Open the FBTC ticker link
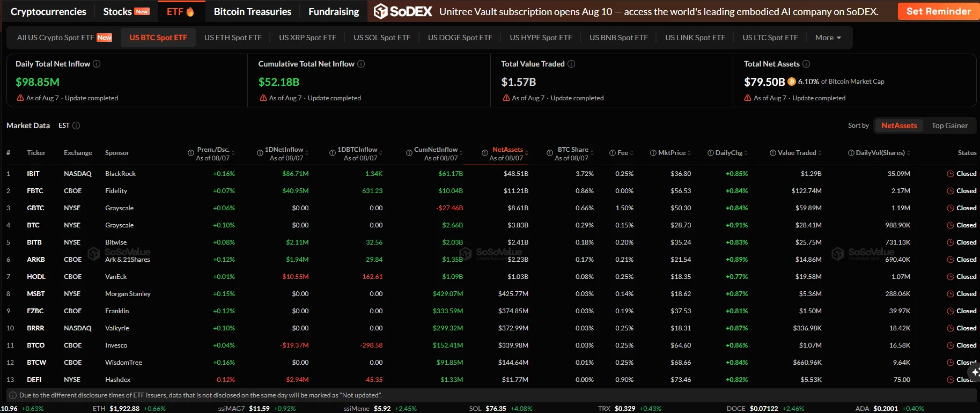Image resolution: width=980 pixels, height=413 pixels. [x=35, y=191]
